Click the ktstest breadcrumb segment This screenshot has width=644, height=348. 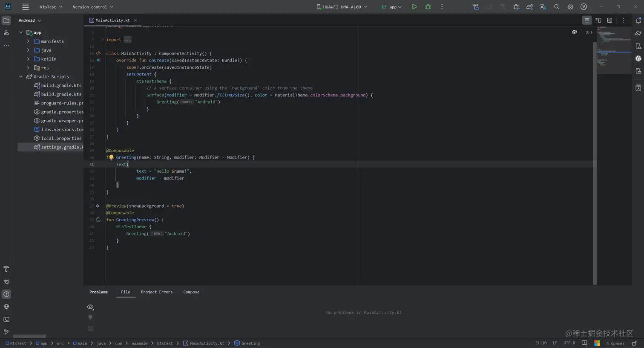tap(165, 343)
